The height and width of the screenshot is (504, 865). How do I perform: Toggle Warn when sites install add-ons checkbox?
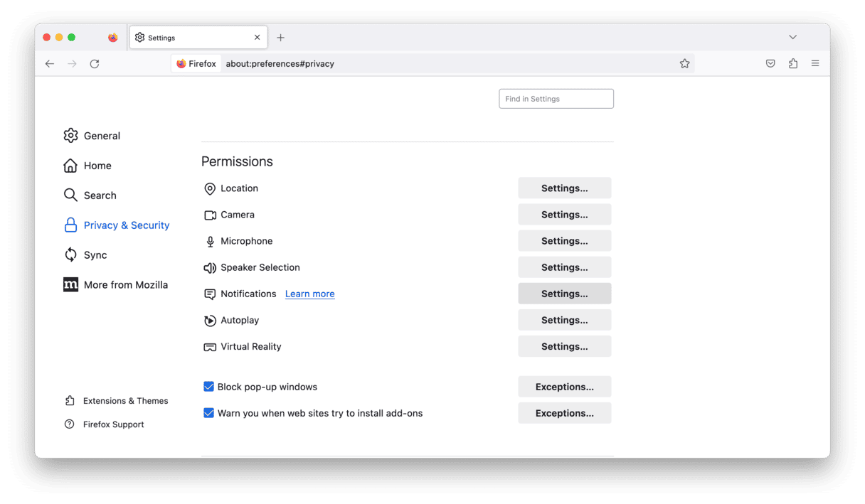[209, 413]
